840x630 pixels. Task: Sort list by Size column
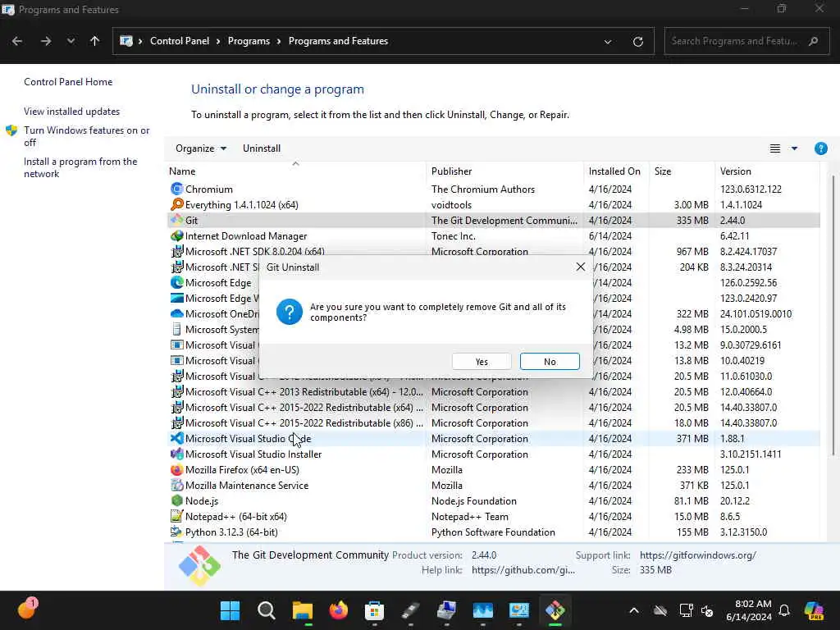[682, 171]
